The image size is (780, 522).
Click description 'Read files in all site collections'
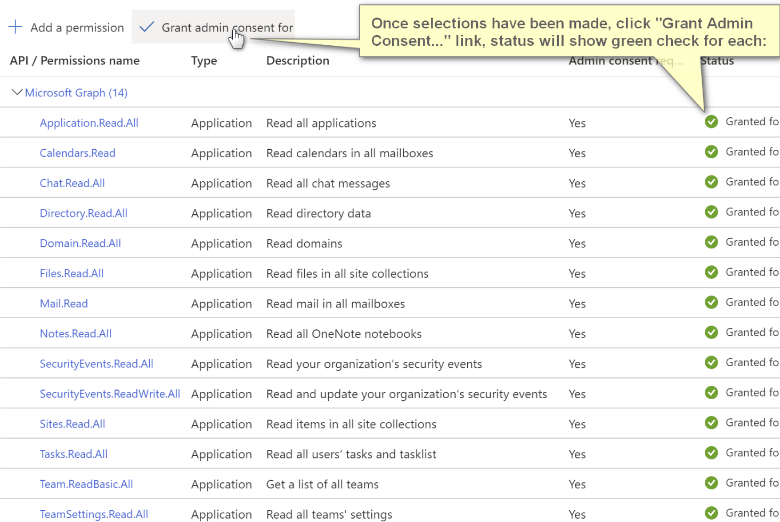(347, 273)
